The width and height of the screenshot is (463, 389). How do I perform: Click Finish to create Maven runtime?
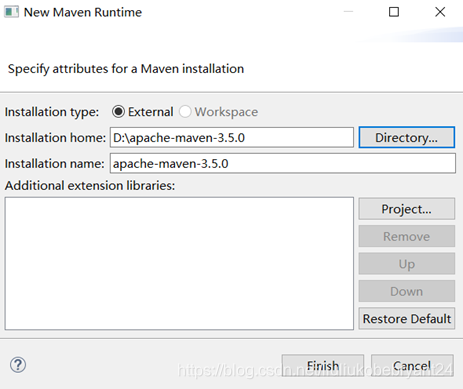(323, 366)
